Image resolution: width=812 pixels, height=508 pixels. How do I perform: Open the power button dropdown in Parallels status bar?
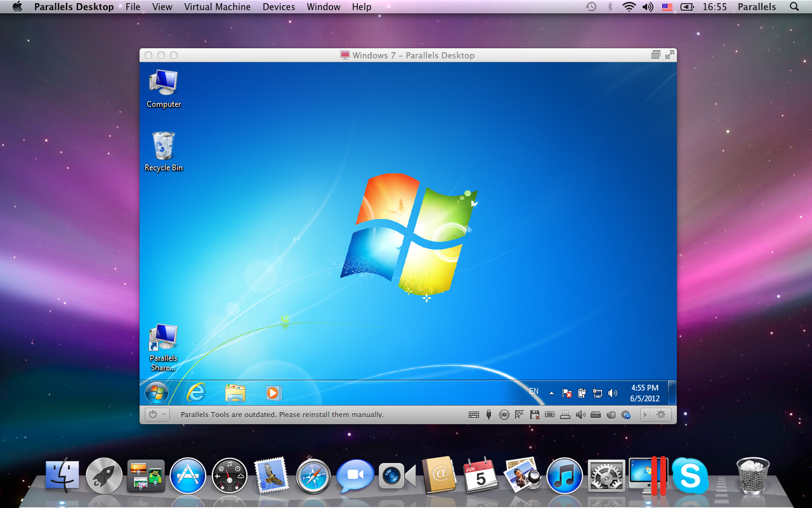pos(156,415)
